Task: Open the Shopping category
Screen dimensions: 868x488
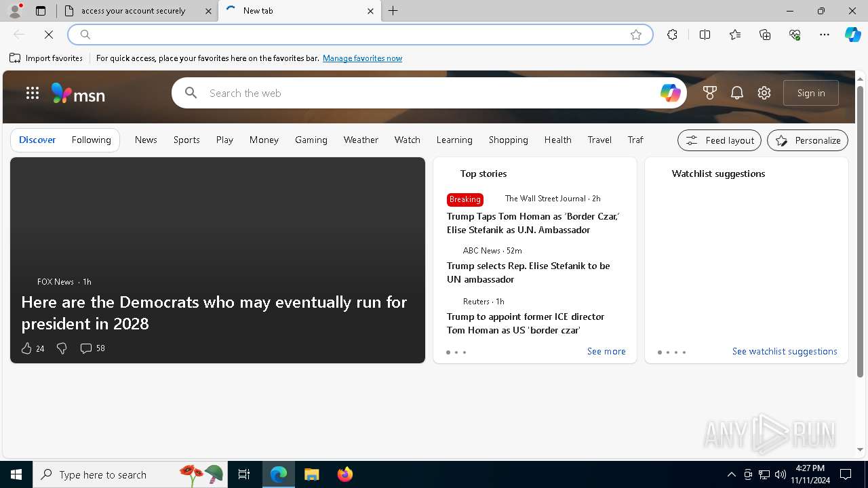Action: click(x=509, y=140)
